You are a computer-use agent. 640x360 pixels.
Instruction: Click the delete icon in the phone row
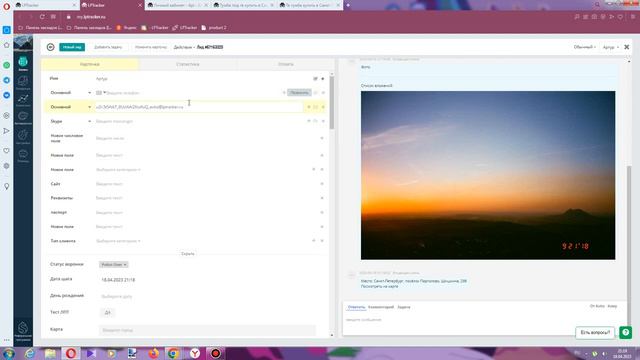(x=323, y=93)
